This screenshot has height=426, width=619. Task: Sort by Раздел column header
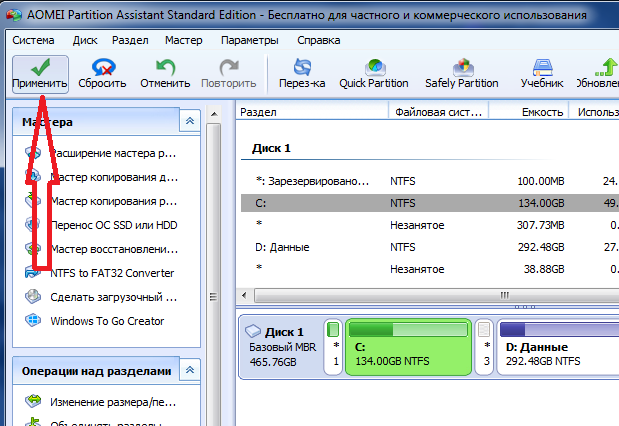(312, 112)
